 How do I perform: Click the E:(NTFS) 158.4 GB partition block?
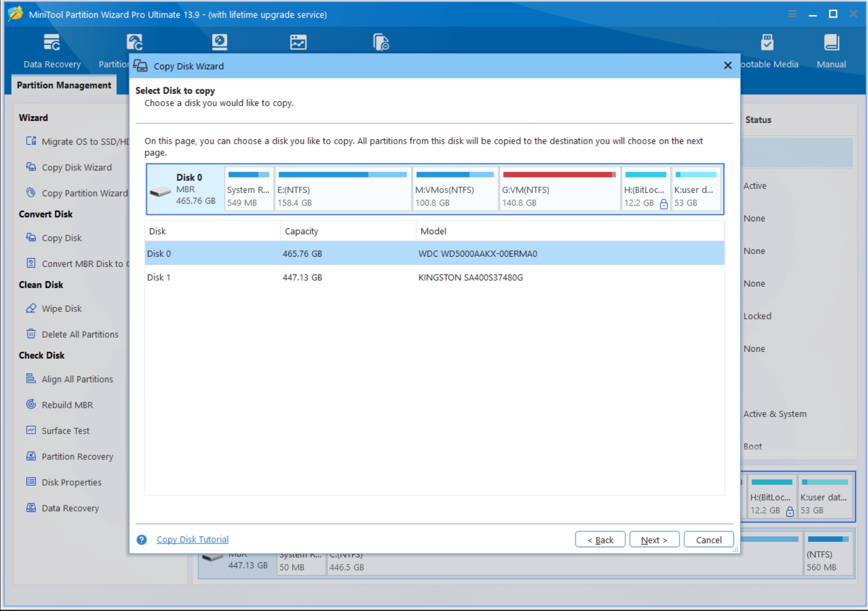[343, 189]
